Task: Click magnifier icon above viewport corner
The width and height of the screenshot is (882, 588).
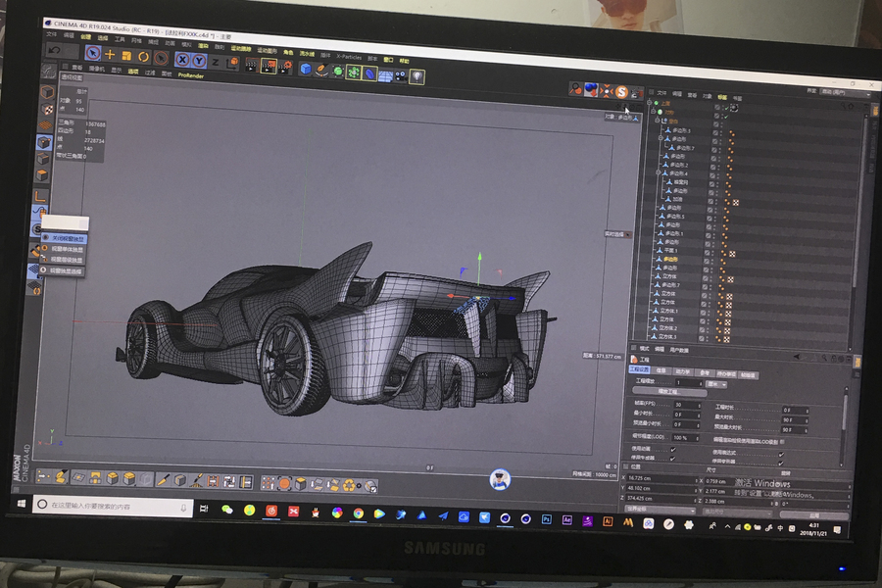Action: coord(575,88)
